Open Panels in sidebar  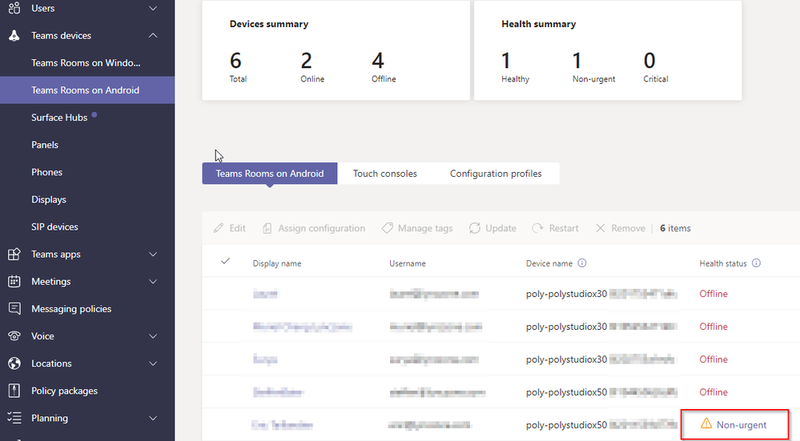tap(45, 145)
